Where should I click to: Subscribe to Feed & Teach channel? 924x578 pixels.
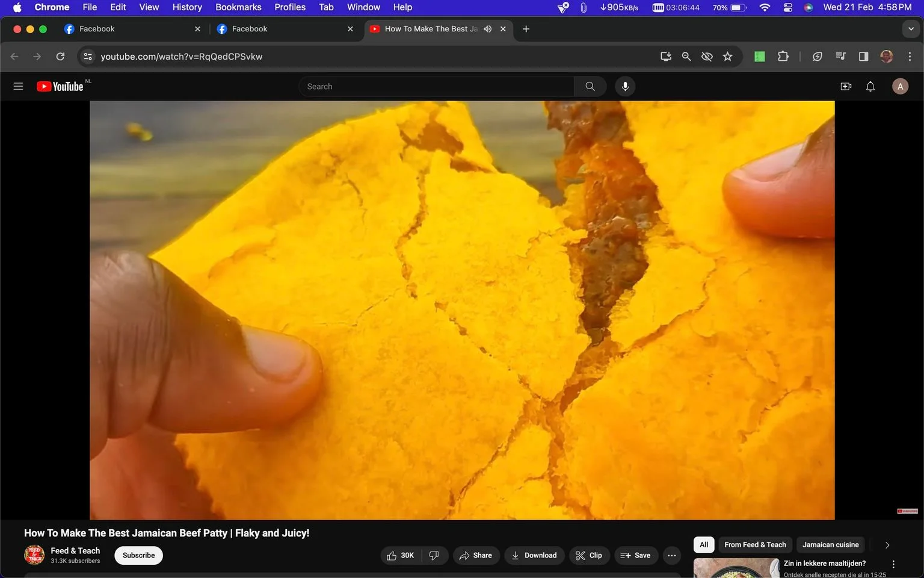[138, 555]
